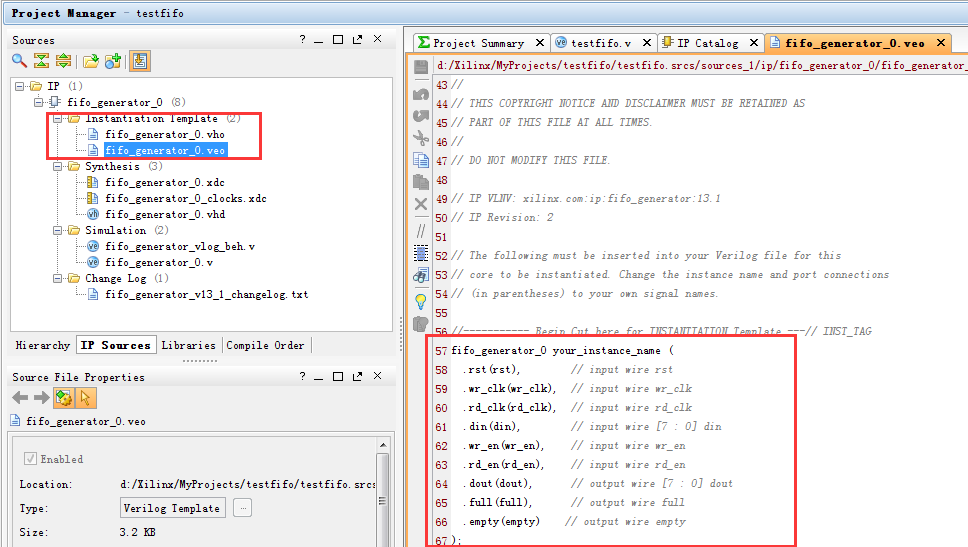Click the properties panel scrollbar thumb

[x=383, y=500]
